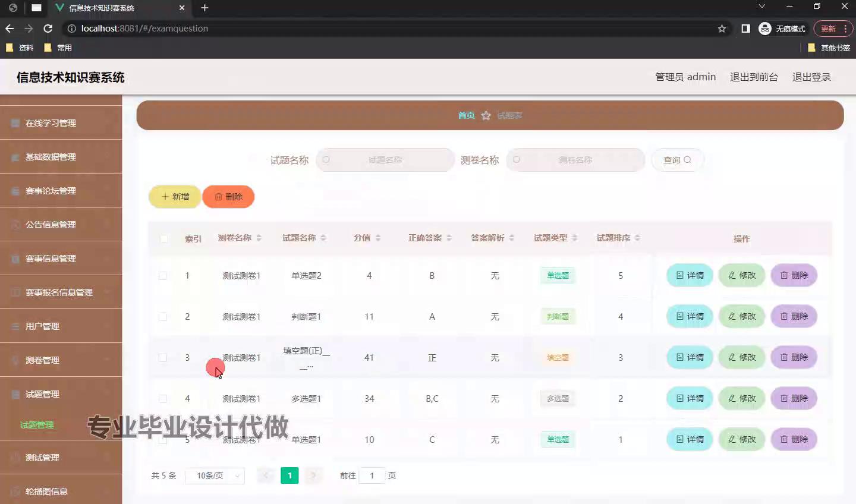Image resolution: width=856 pixels, height=504 pixels.
Task: Click the 试题名称 search input field
Action: coord(385,160)
